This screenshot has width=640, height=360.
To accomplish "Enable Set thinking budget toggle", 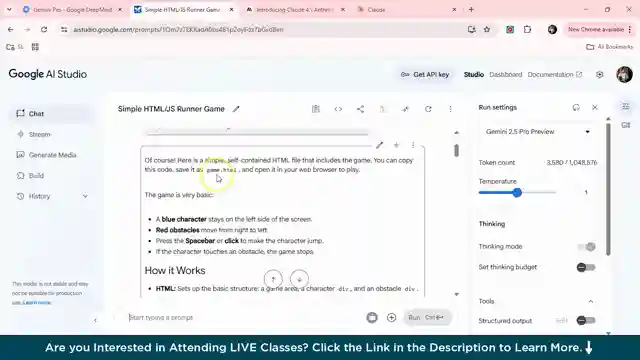I will click(x=586, y=267).
